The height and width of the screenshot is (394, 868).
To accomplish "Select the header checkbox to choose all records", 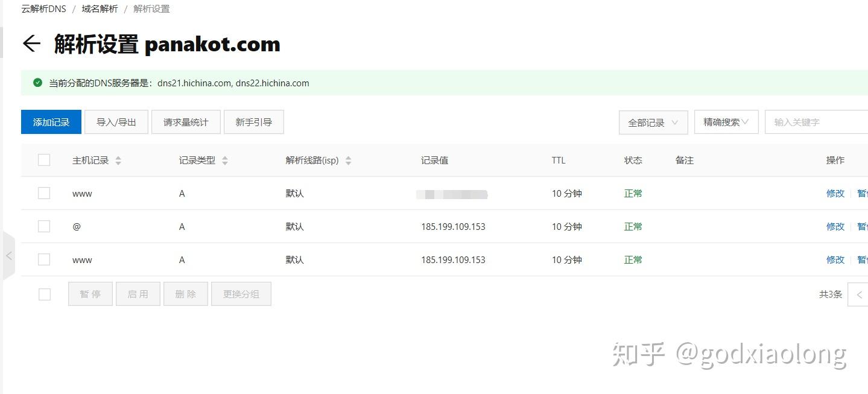I will point(44,160).
